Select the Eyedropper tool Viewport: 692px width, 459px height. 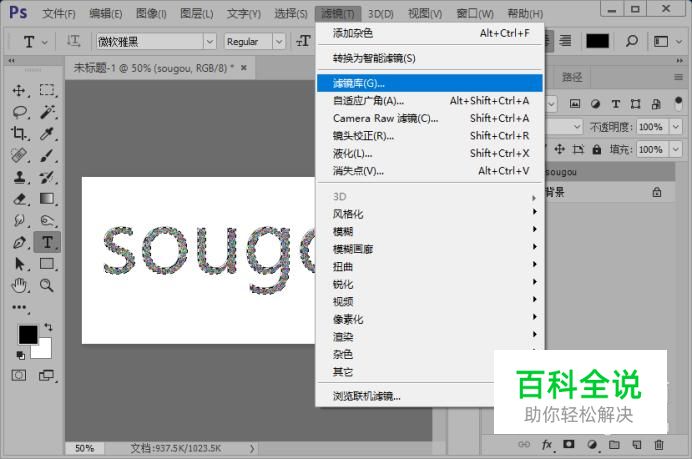point(47,133)
